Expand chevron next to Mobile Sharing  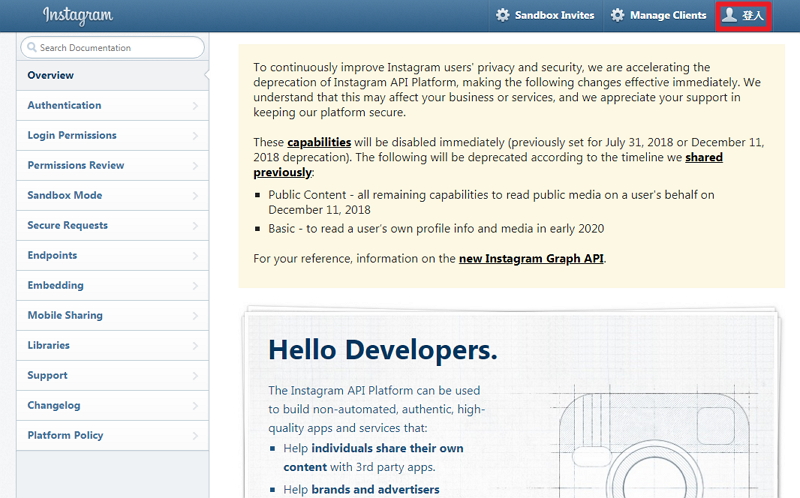click(x=195, y=316)
